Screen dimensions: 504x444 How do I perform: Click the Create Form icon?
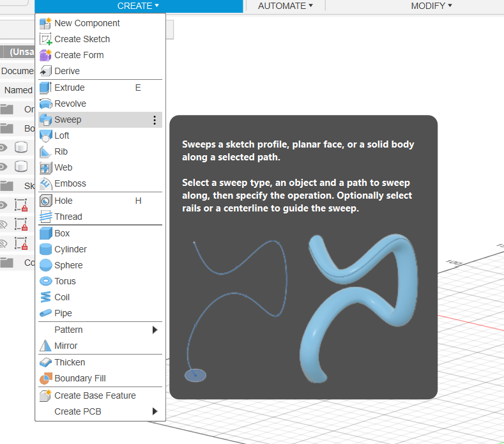coord(45,56)
